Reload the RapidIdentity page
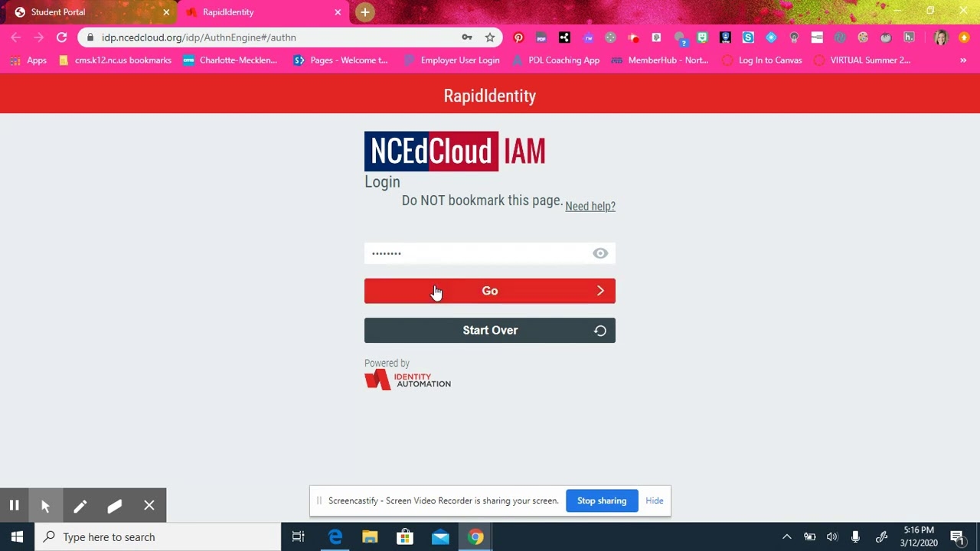980x551 pixels. tap(61, 37)
